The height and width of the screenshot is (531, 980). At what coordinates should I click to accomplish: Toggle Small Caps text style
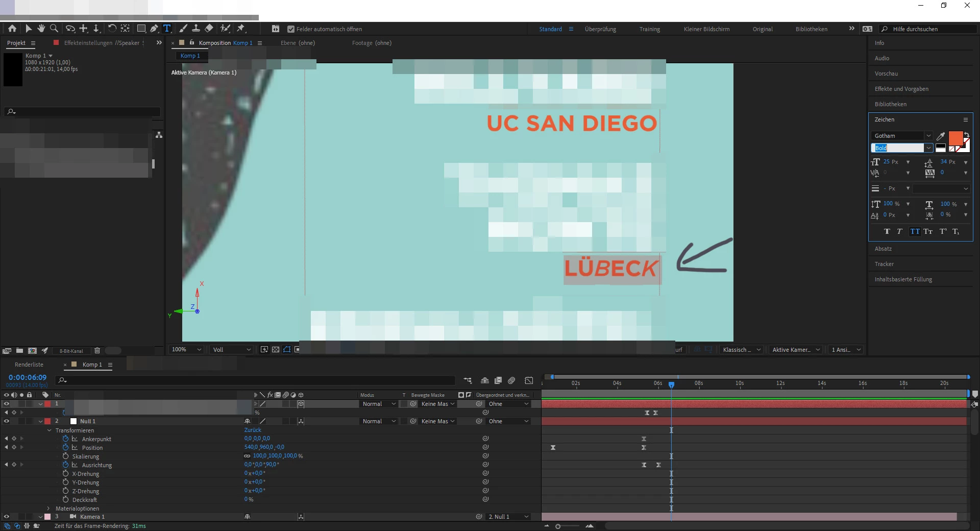pos(928,232)
